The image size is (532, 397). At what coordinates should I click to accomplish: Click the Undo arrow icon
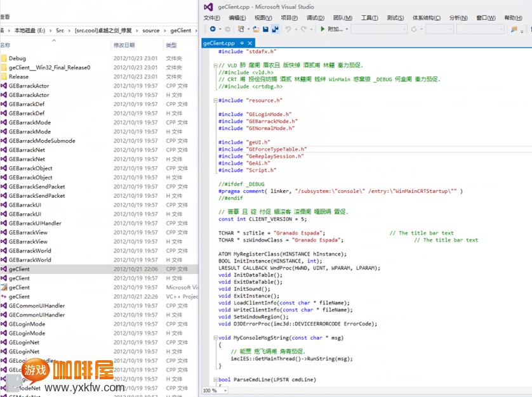(289, 29)
